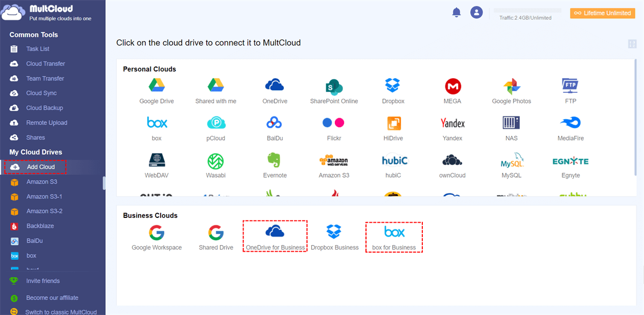This screenshot has height=315, width=644.
Task: Open the user account profile icon
Action: point(477,12)
